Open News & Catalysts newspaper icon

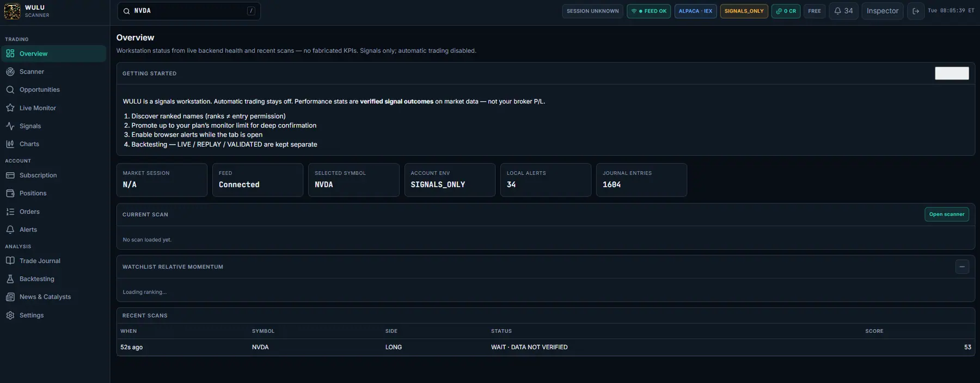coord(10,296)
